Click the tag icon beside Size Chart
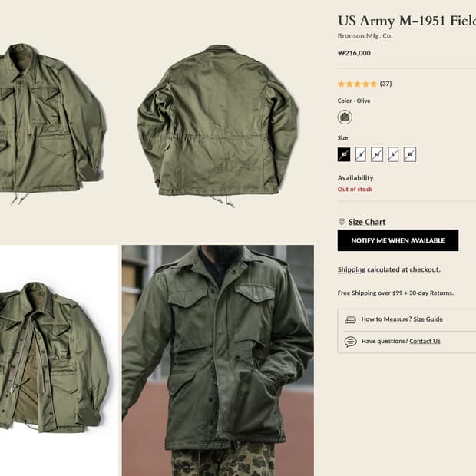This screenshot has height=476, width=476. pos(342,222)
